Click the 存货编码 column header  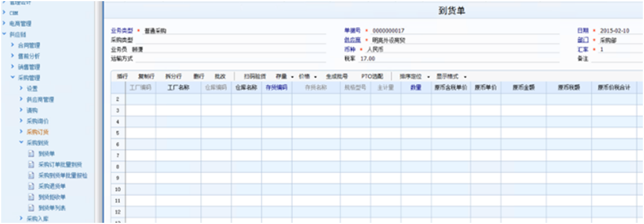277,88
